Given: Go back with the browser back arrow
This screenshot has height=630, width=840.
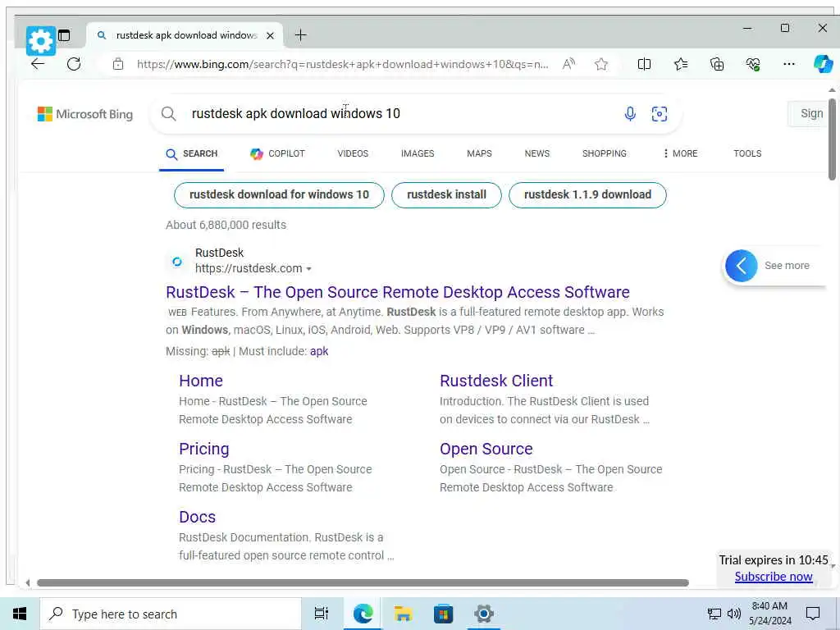Looking at the screenshot, I should 38,64.
